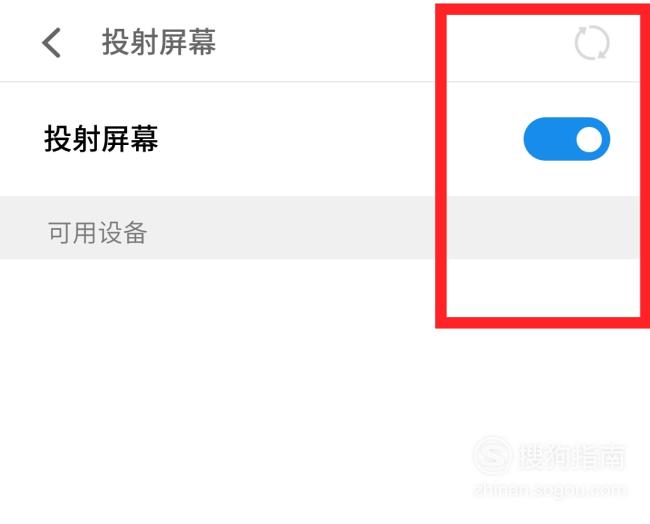Tap the bold 投射屏幕 label beside the switch
The height and width of the screenshot is (524, 650).
click(102, 139)
